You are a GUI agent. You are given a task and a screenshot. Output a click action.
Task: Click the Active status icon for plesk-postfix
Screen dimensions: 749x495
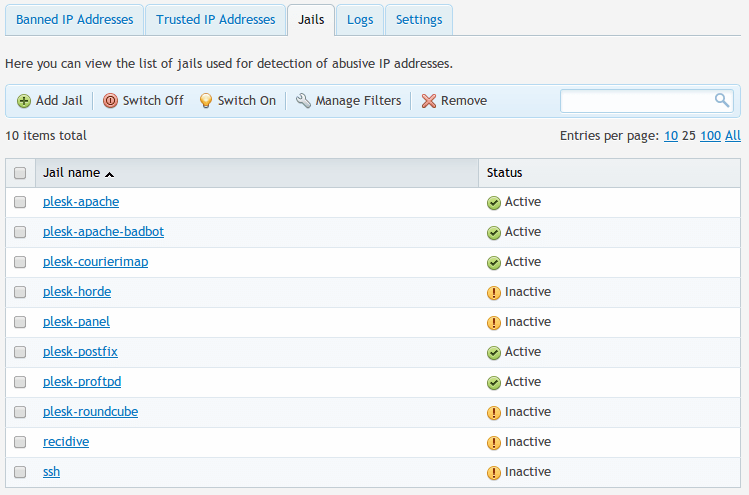click(493, 353)
